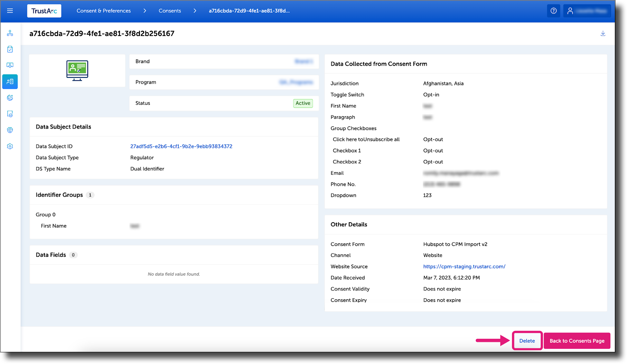Open the cpm-staging.trustarc.com website link
627x364 pixels.
tap(464, 266)
